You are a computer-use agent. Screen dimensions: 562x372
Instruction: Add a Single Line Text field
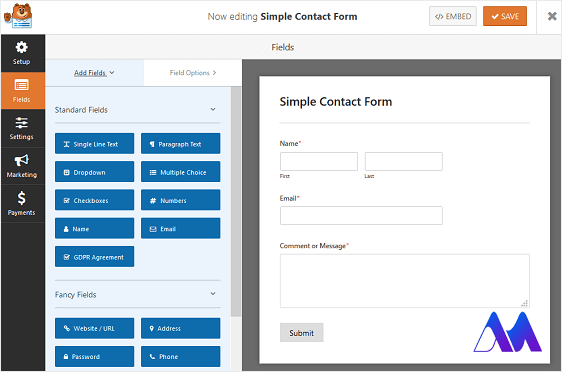click(94, 144)
